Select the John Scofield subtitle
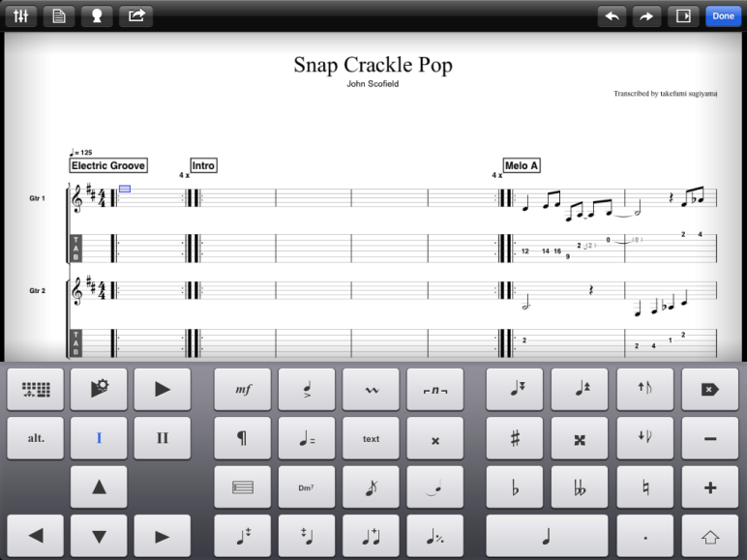Viewport: 747px width, 560px height. click(373, 84)
